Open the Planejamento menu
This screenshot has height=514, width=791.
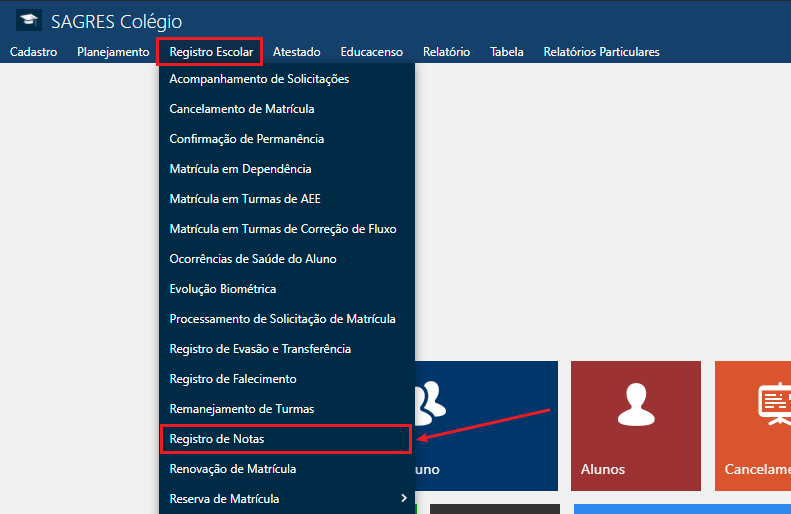[x=113, y=52]
